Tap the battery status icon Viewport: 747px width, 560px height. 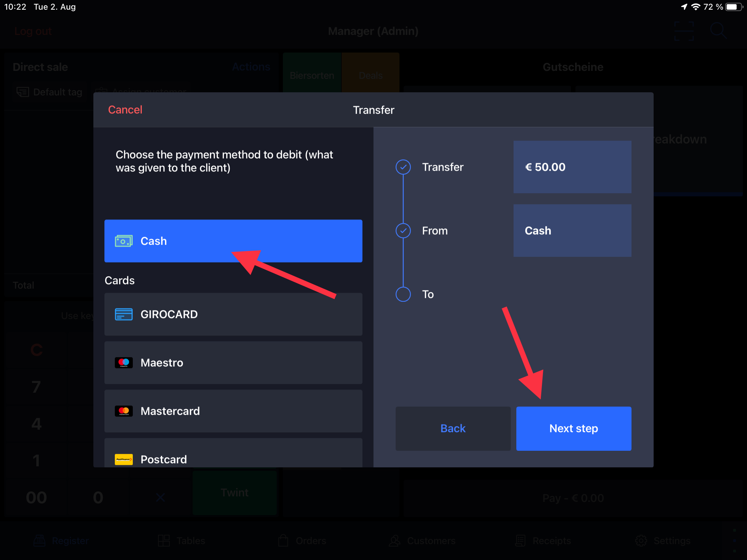734,7
